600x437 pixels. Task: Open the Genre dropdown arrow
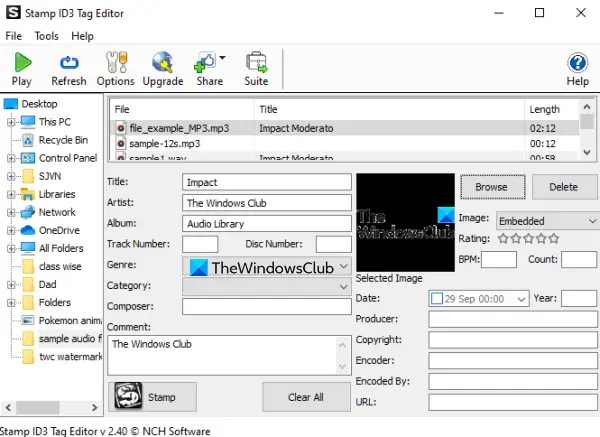coord(344,266)
